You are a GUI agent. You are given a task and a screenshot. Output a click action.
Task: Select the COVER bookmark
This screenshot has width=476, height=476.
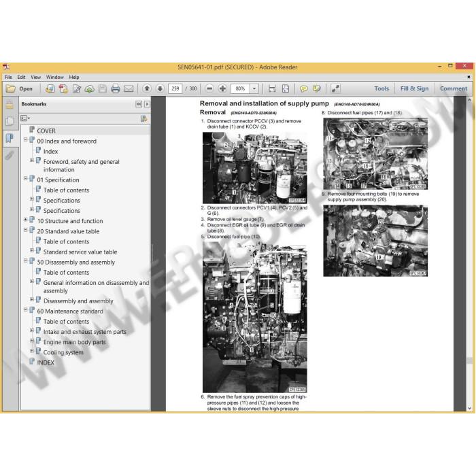(x=46, y=131)
